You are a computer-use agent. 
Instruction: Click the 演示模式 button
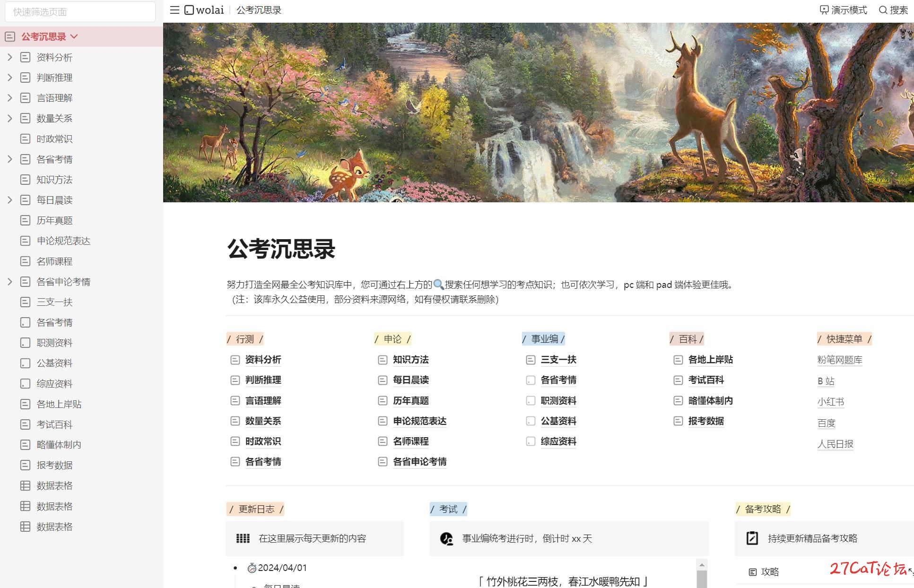[844, 10]
